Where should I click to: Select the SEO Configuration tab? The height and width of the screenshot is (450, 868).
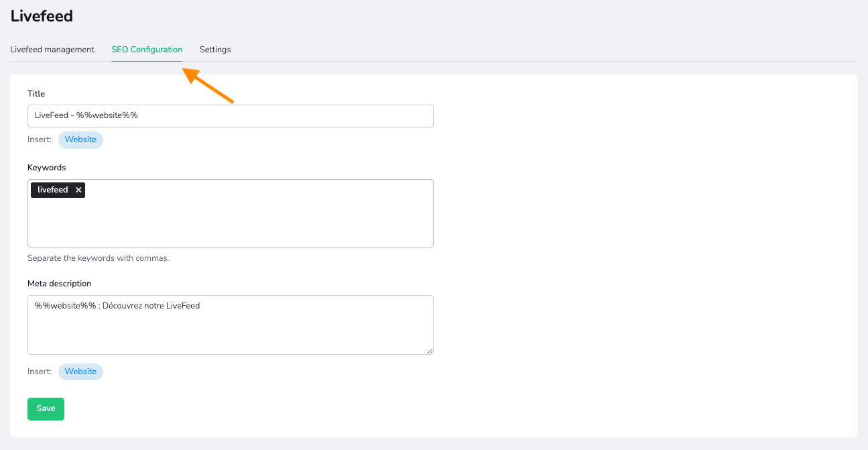click(147, 50)
